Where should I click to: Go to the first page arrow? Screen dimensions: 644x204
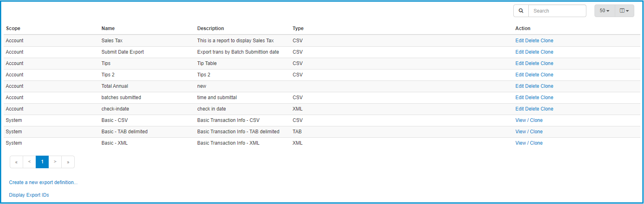click(x=16, y=162)
